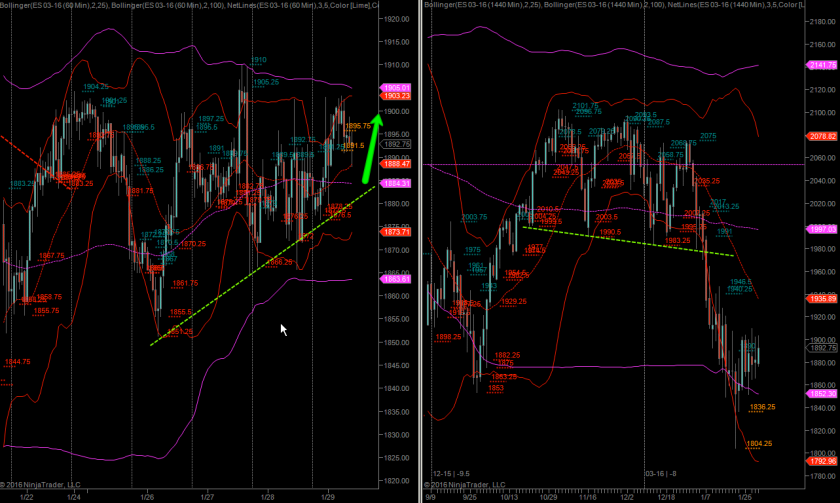Click the teal 1905.25 net line label

click(266, 82)
